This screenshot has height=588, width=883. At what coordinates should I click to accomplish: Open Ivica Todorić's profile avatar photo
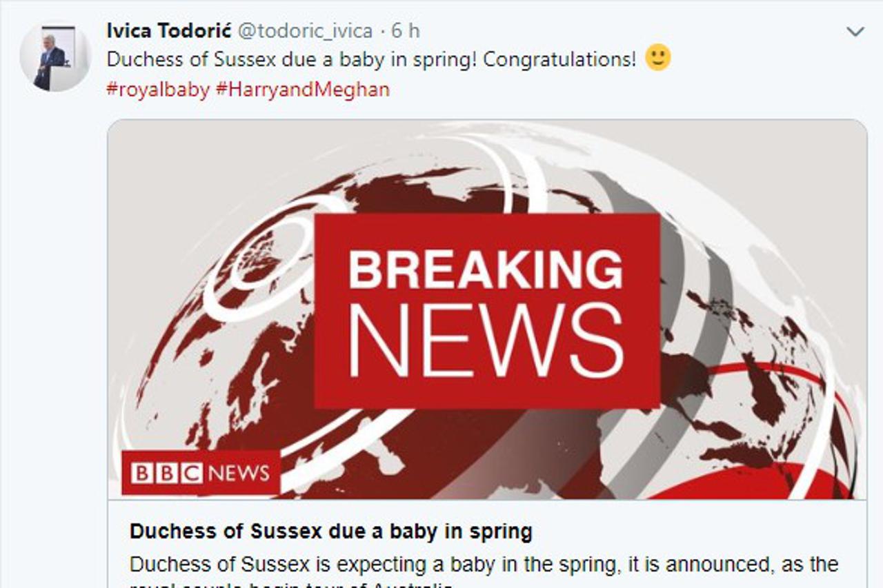(x=55, y=58)
